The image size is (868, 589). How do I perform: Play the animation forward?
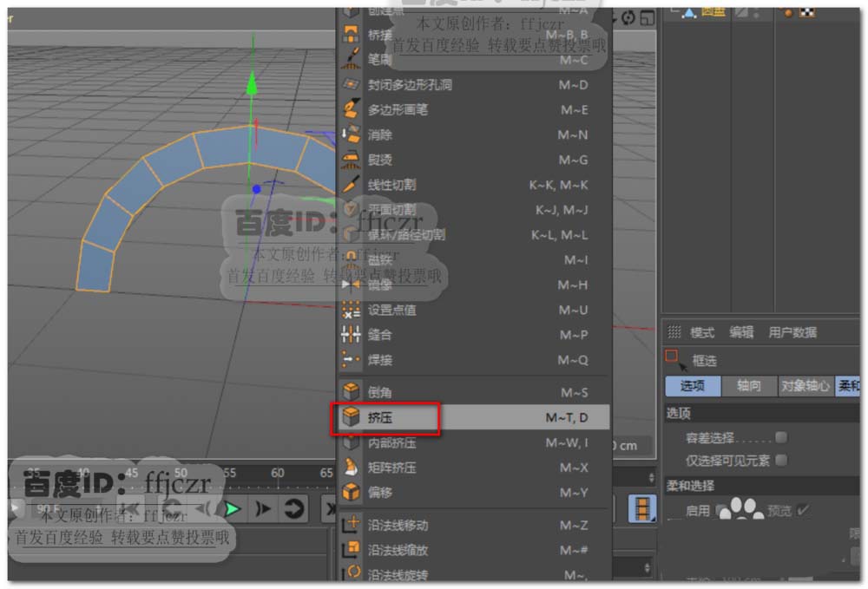point(233,508)
